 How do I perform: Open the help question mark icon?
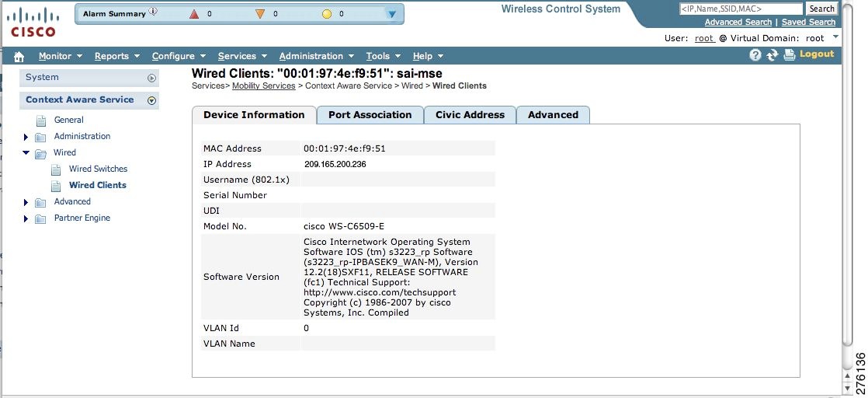(x=755, y=54)
